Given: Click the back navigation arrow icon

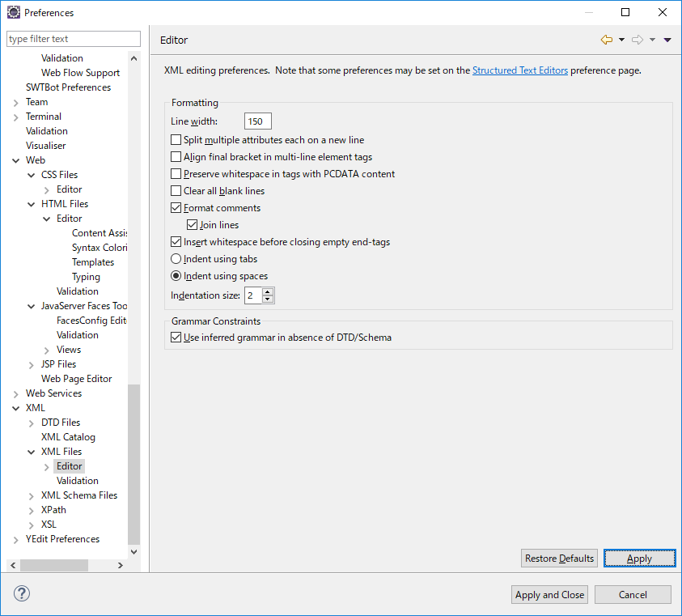Looking at the screenshot, I should click(606, 40).
